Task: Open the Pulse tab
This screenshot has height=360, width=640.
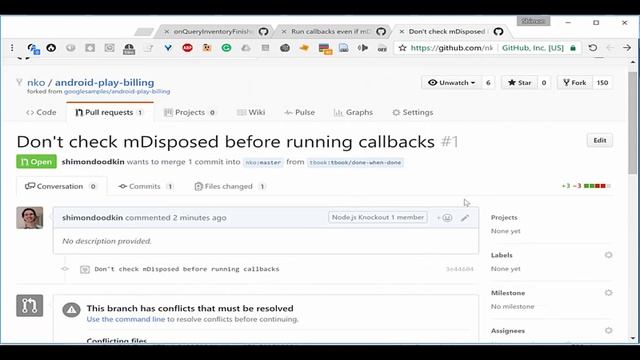Action: [x=300, y=112]
